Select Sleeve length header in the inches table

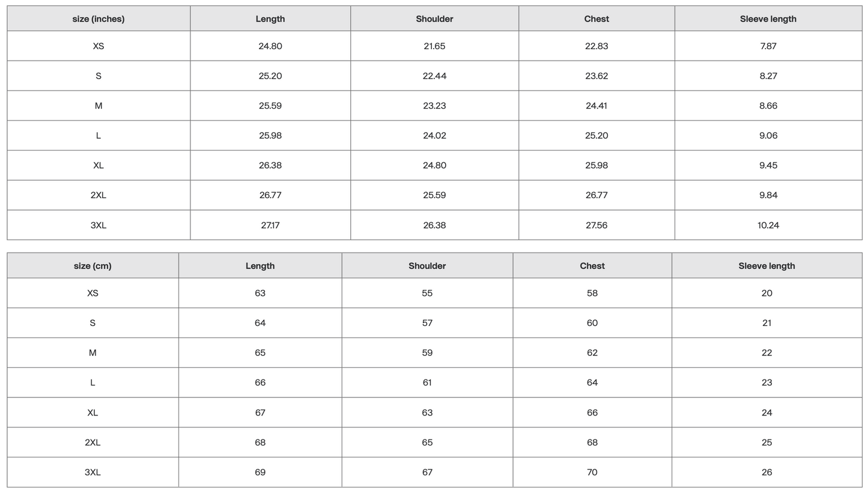[768, 19]
